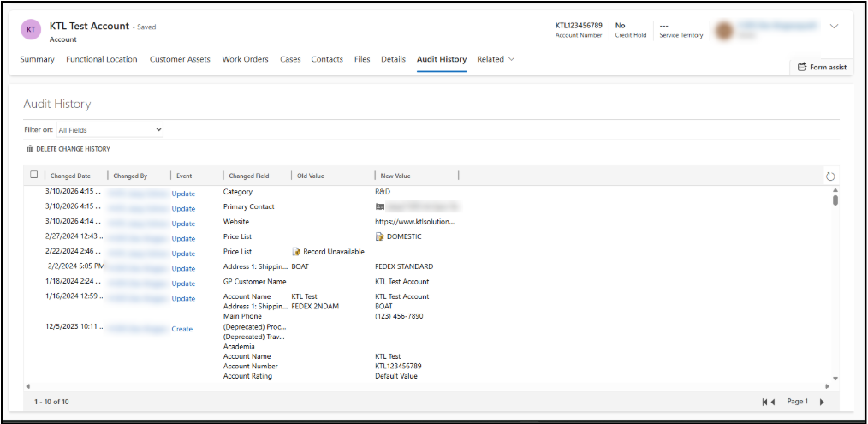Expand the header details chevron
Image resolution: width=868 pixels, height=424 pixels.
click(834, 27)
